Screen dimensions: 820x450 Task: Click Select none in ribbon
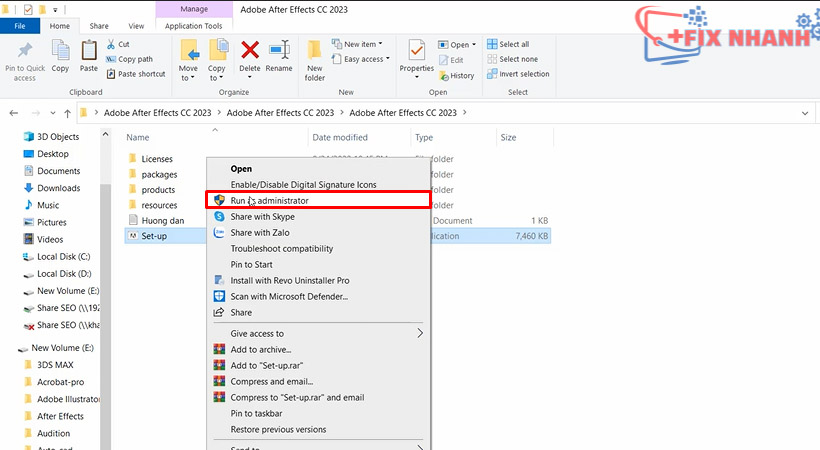click(x=512, y=59)
